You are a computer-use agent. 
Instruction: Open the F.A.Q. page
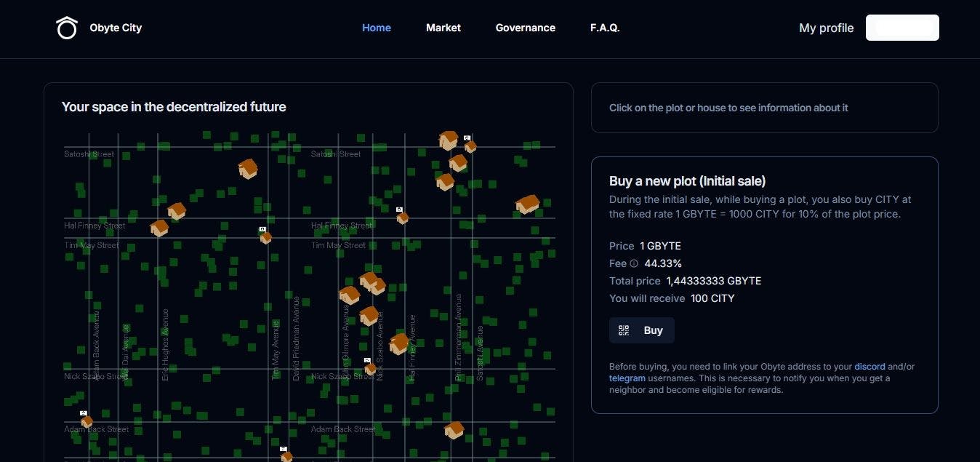605,28
